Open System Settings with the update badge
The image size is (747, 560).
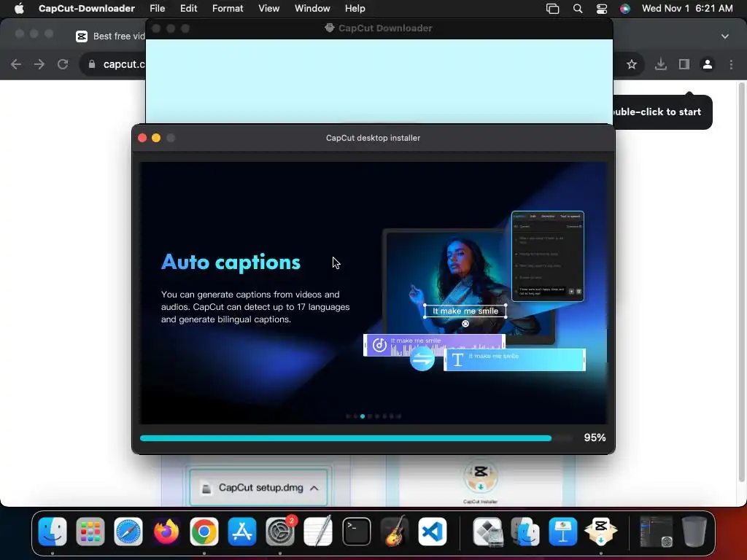pos(280,532)
